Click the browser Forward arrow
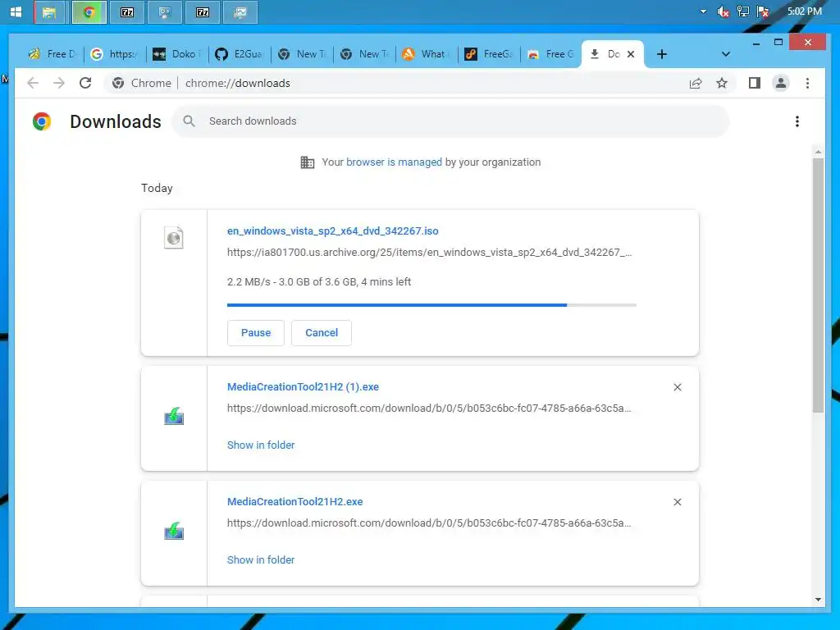This screenshot has height=630, width=840. coord(59,83)
